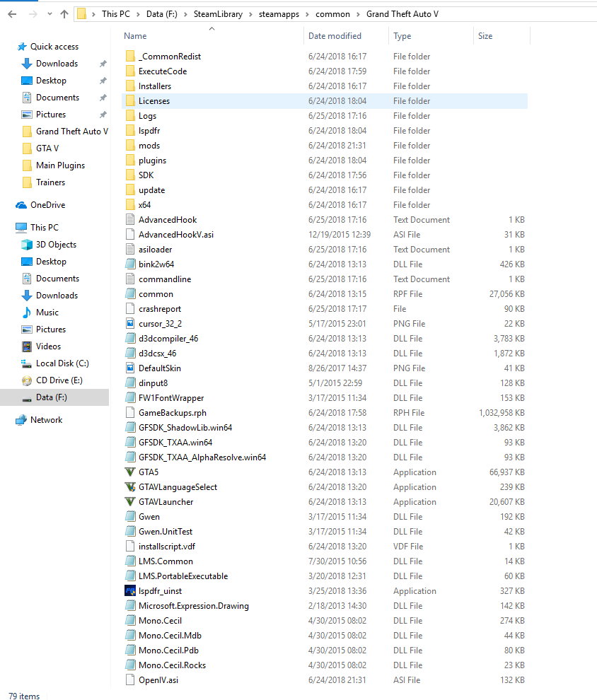Open Videos filmstrip icon in sidebar
This screenshot has width=597, height=700.
pos(27,346)
